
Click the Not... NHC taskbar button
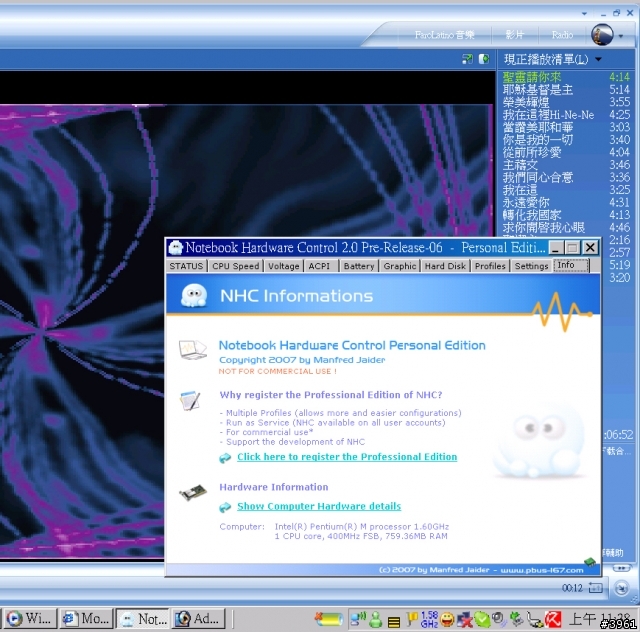click(x=143, y=619)
